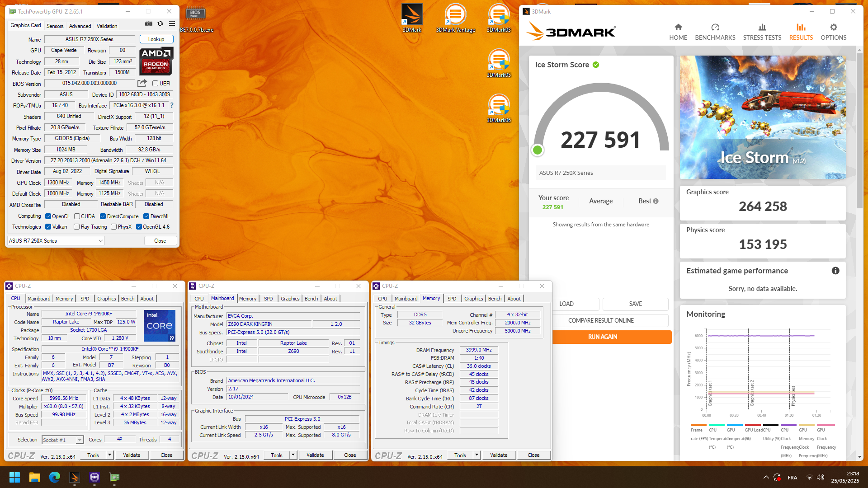Screen dimensions: 868x488
Task: Click info icon next to Best
Action: (656, 201)
